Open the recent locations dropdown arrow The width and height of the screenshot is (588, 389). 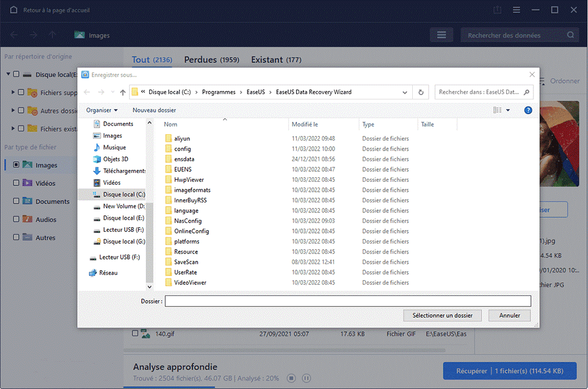point(112,92)
